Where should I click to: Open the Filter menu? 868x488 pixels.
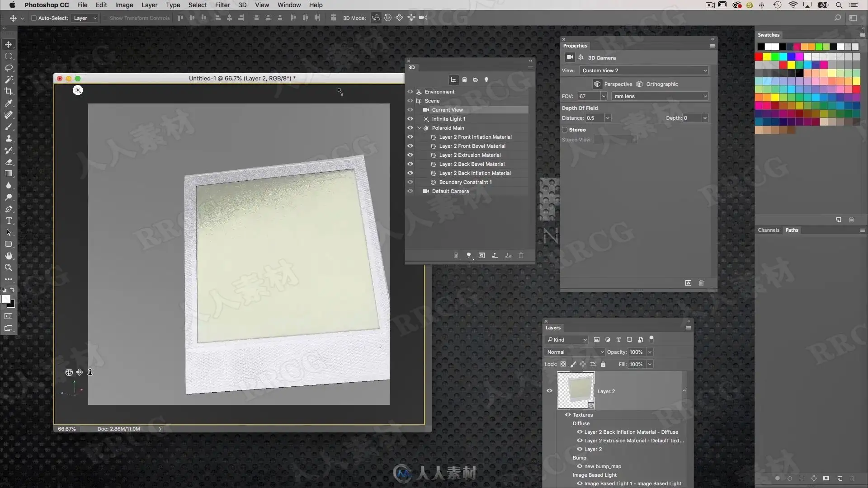pyautogui.click(x=222, y=5)
